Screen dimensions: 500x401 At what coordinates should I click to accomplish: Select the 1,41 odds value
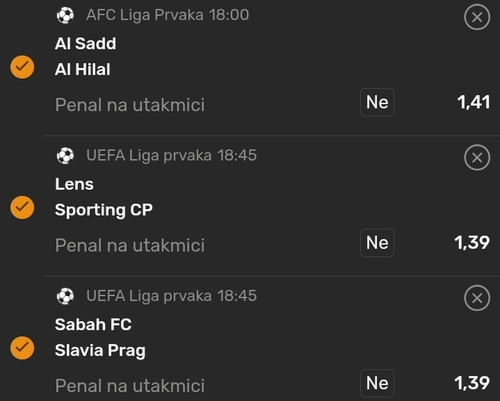[x=474, y=102]
